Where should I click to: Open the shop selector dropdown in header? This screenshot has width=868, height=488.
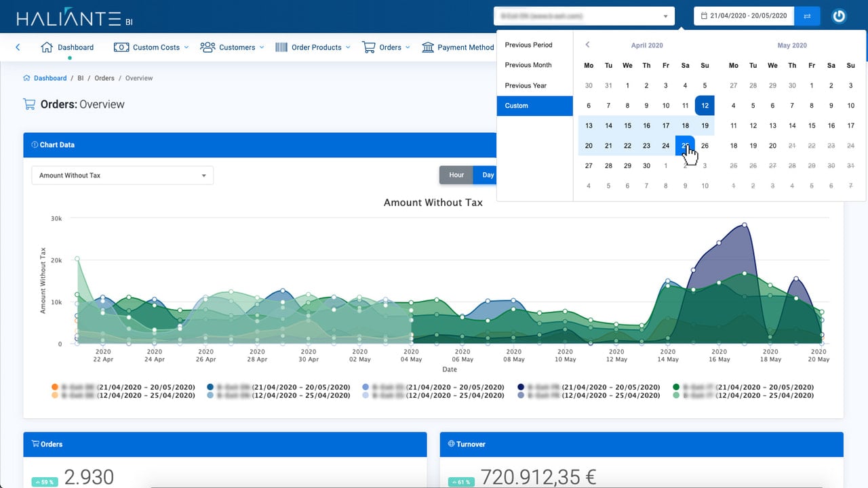(x=585, y=16)
